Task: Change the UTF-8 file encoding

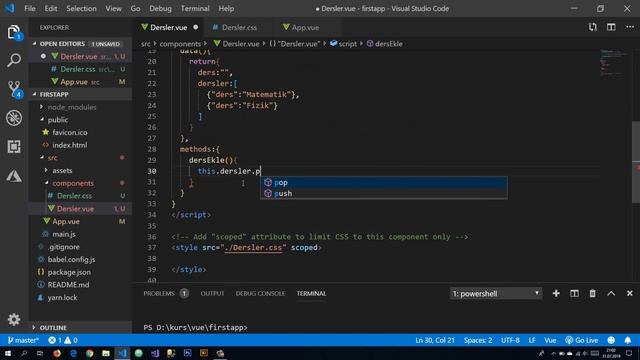Action: click(510, 340)
